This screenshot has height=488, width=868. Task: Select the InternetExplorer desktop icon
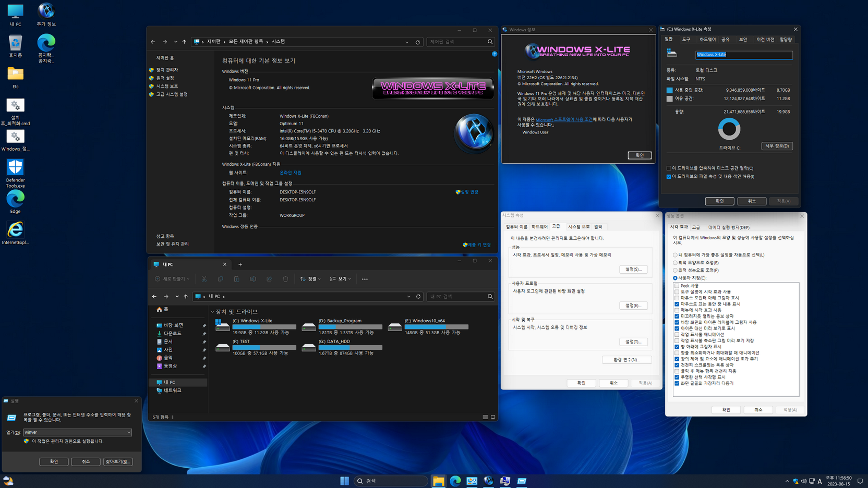point(15,233)
